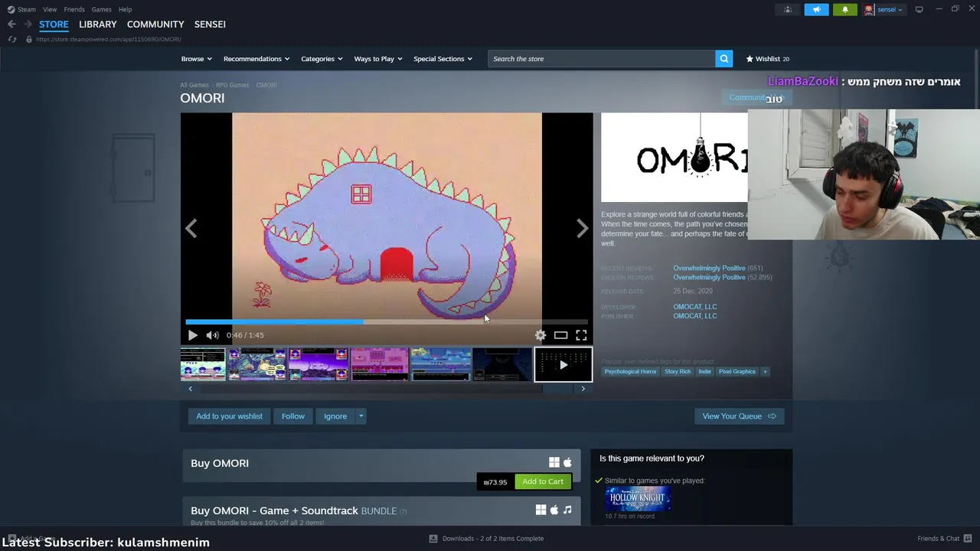Open All Games breadcrumb link
This screenshot has height=551, width=980.
[194, 85]
